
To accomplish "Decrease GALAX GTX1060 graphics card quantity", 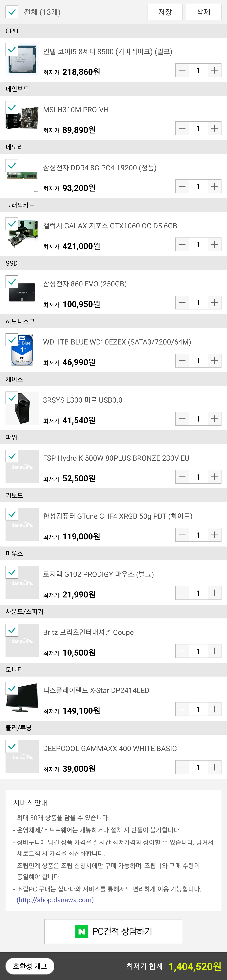I will pyautogui.click(x=182, y=245).
